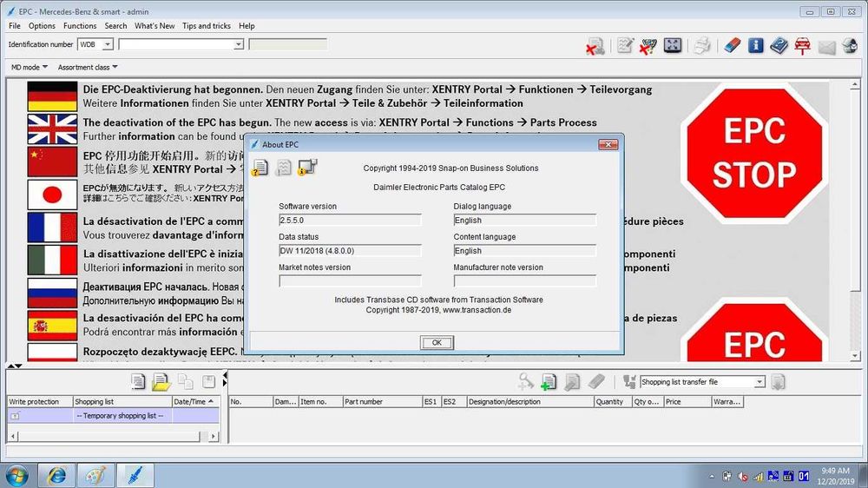Image resolution: width=868 pixels, height=488 pixels.
Task: Click the add-to-shopping-list green plus icon
Action: click(x=549, y=382)
